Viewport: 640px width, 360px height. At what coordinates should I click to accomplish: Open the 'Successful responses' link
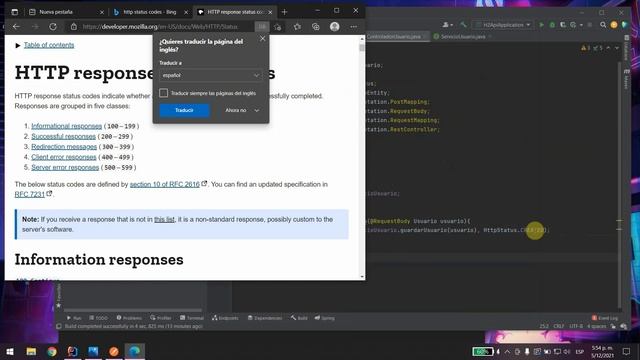(x=64, y=136)
